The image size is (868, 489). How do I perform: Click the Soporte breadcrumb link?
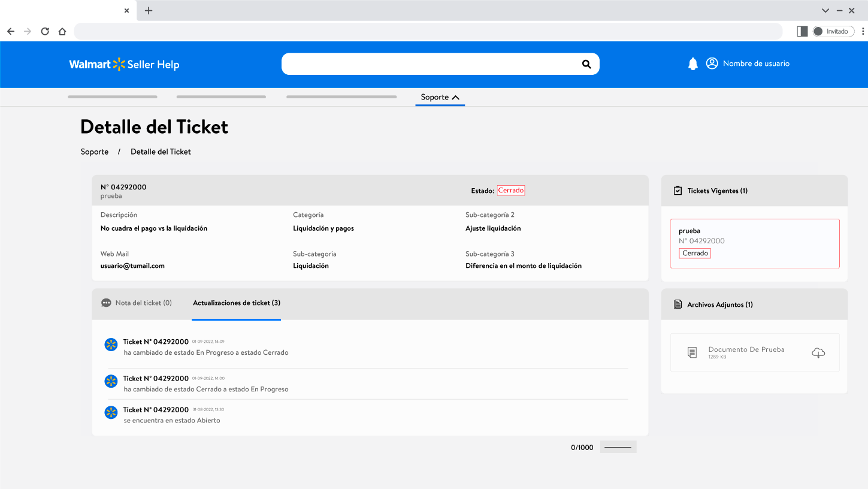pyautogui.click(x=95, y=152)
